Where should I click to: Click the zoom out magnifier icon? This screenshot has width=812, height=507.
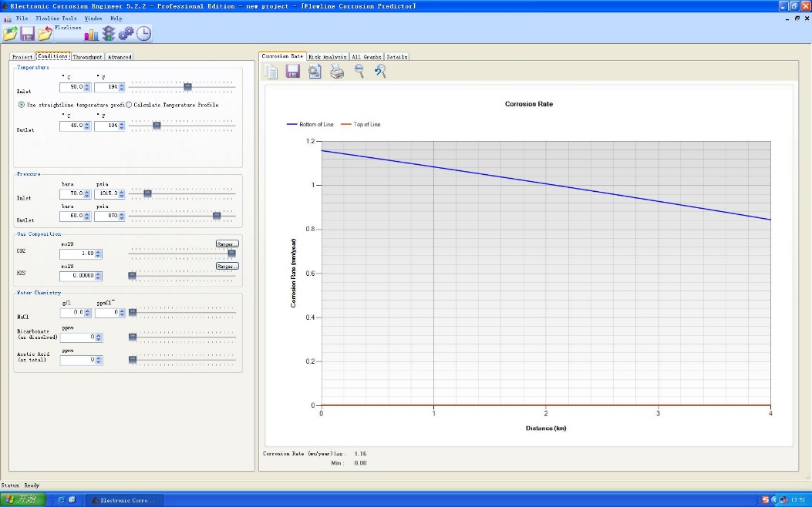[x=359, y=72]
